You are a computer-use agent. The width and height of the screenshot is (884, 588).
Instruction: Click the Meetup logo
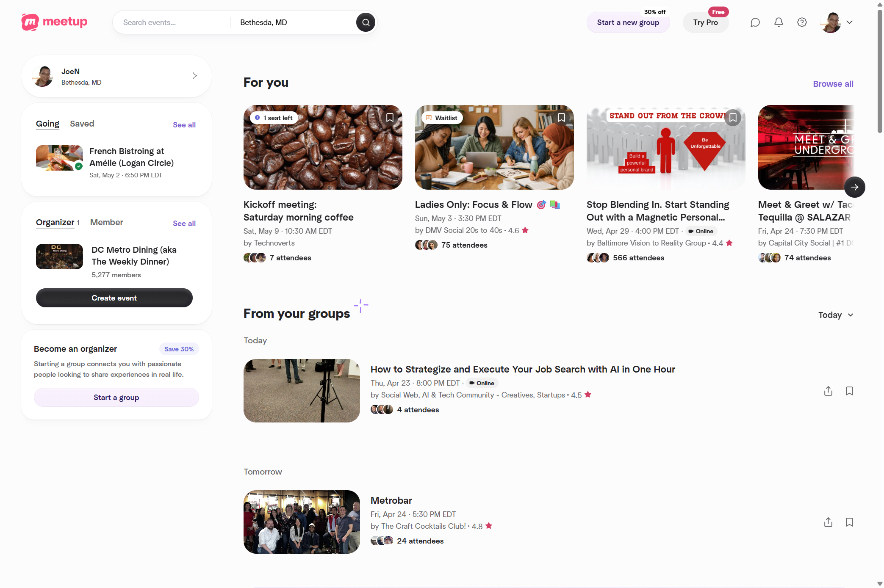(54, 22)
